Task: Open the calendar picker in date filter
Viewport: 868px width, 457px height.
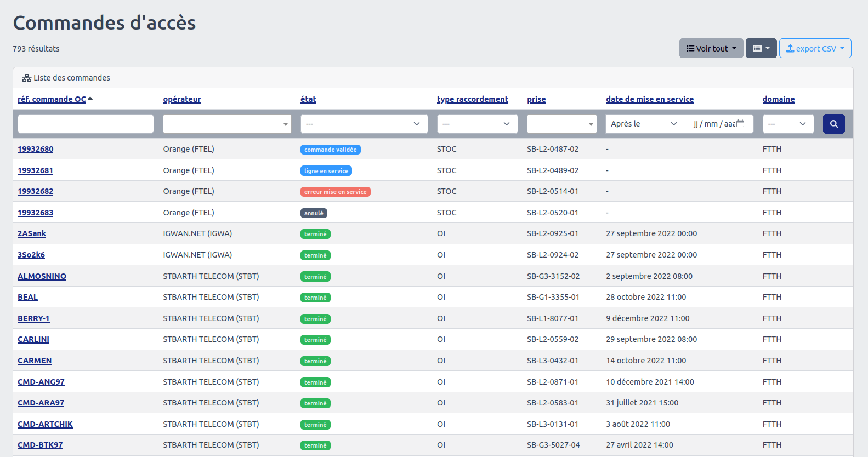Action: point(740,124)
